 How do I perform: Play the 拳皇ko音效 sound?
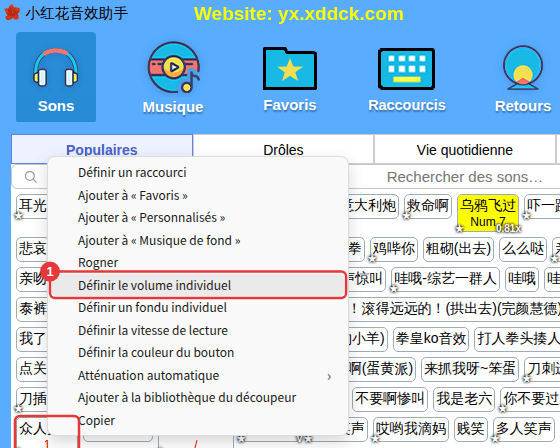pos(431,339)
